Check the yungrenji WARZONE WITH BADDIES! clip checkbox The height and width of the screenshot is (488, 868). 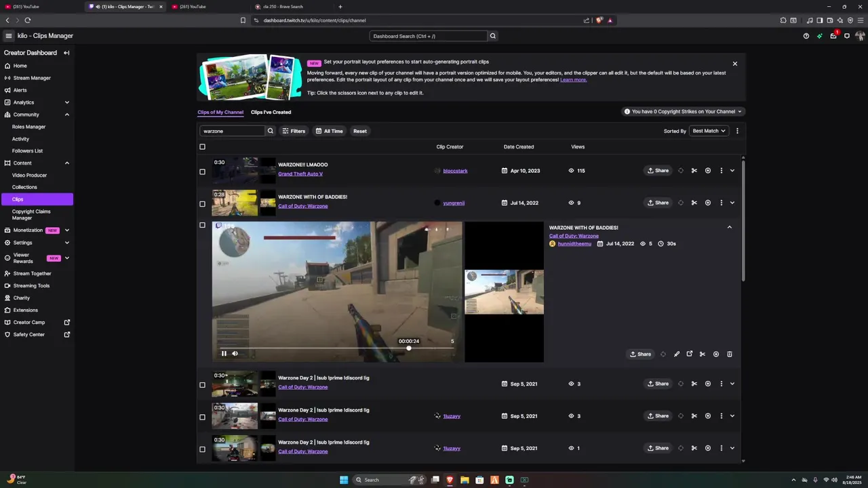pyautogui.click(x=202, y=203)
